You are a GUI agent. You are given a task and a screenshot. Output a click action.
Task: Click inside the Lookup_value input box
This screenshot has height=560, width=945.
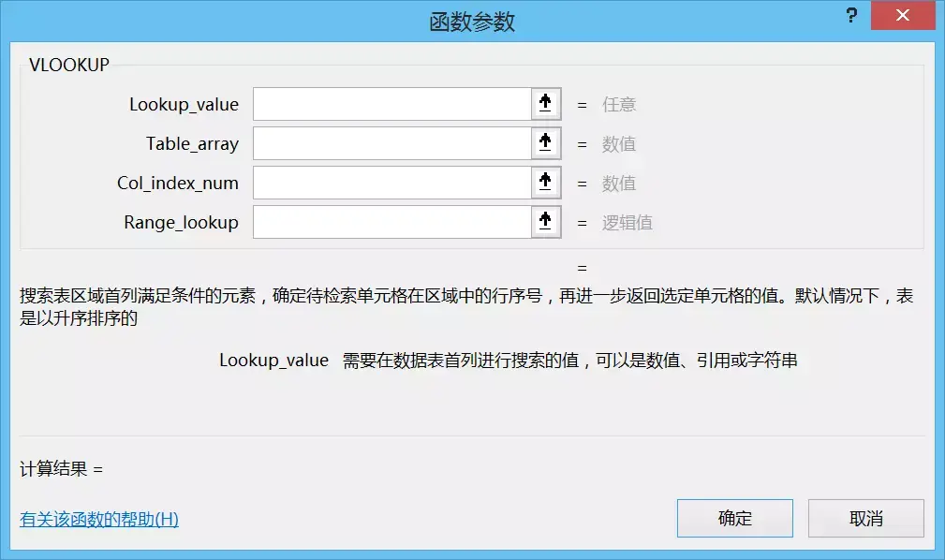393,103
